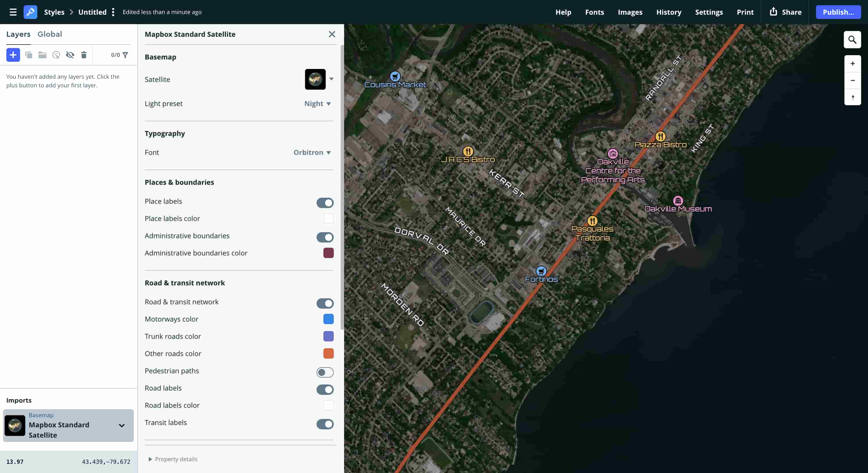This screenshot has width=868, height=473.
Task: Click the Publish button
Action: [838, 12]
